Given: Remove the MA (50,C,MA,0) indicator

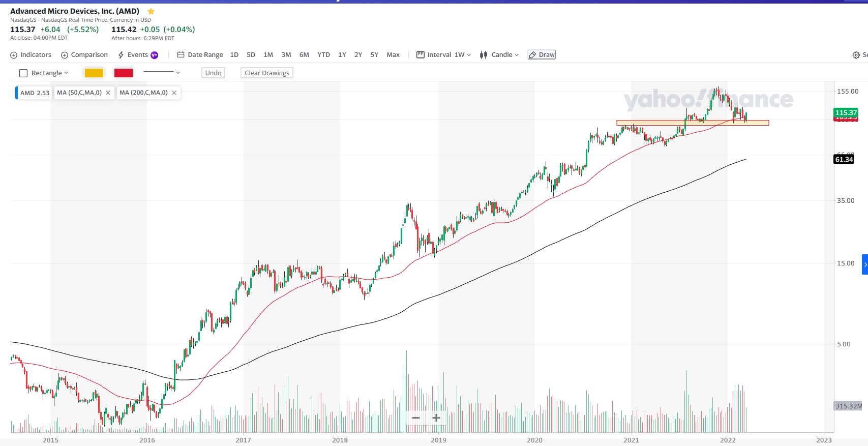Looking at the screenshot, I should (x=108, y=93).
